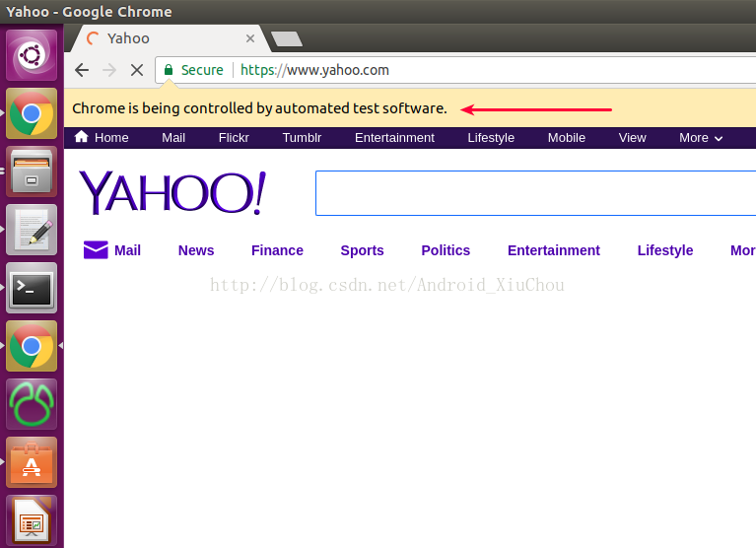This screenshot has height=548, width=756.
Task: Open the Finance section link
Action: point(277,250)
